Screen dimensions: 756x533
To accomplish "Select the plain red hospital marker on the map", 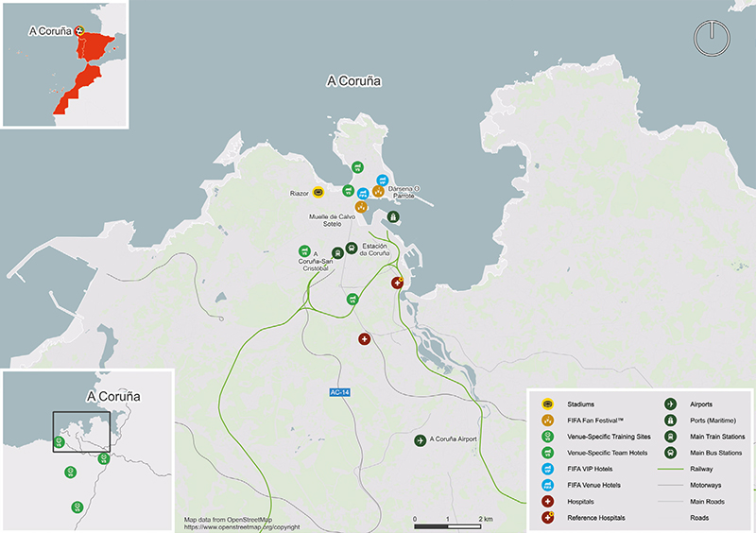I will point(365,339).
